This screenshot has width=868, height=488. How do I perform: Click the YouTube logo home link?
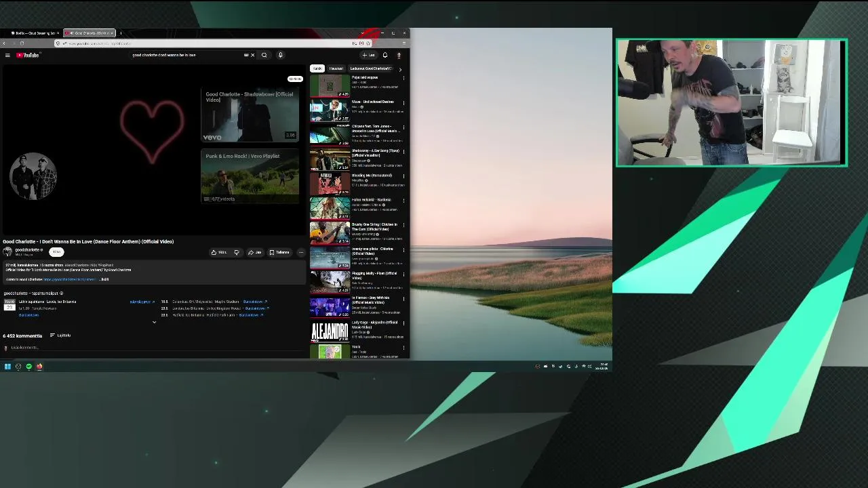click(28, 55)
